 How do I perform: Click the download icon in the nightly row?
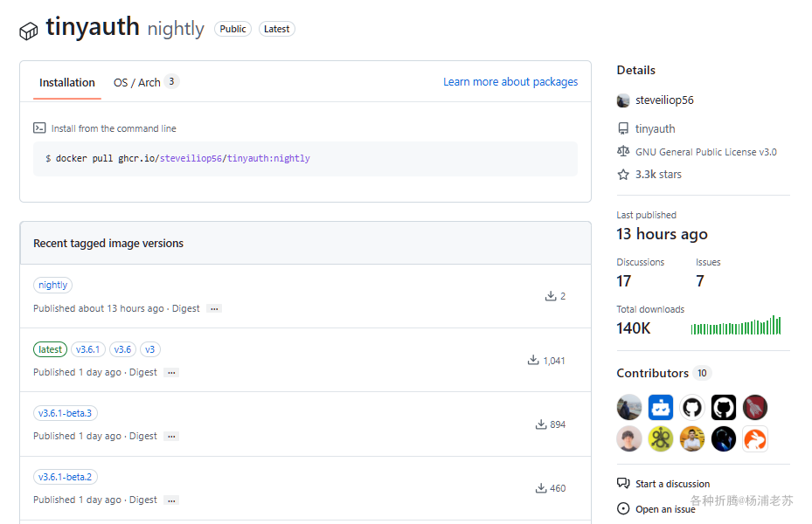point(551,296)
